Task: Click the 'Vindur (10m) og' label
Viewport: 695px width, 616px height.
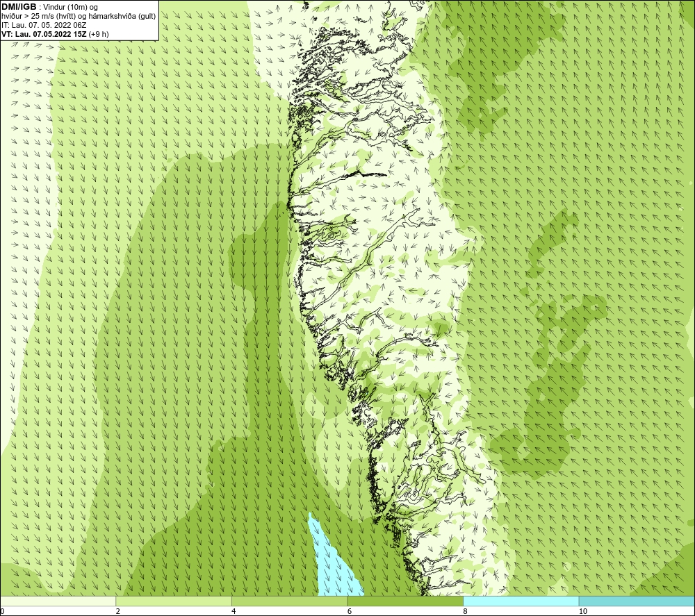Action: [70, 8]
